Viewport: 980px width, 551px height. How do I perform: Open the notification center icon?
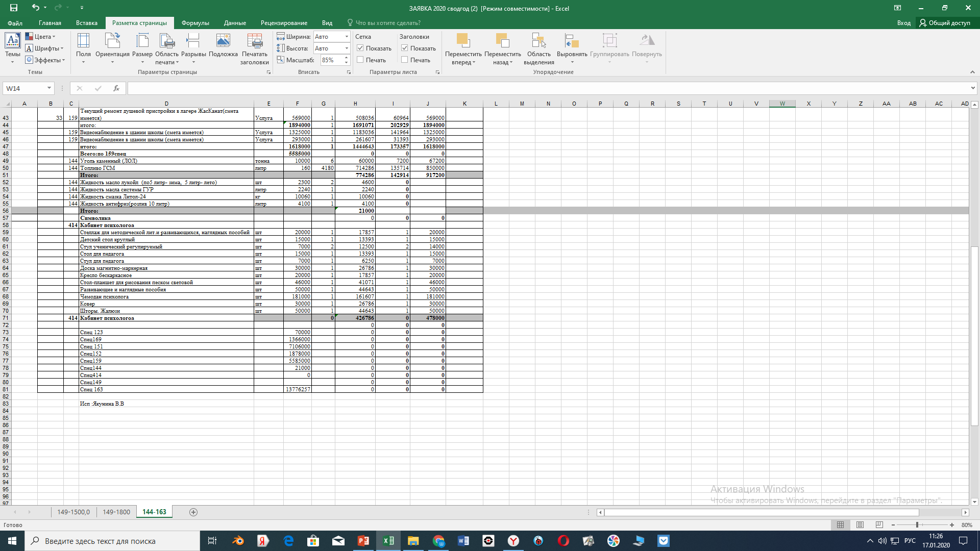pos(963,541)
